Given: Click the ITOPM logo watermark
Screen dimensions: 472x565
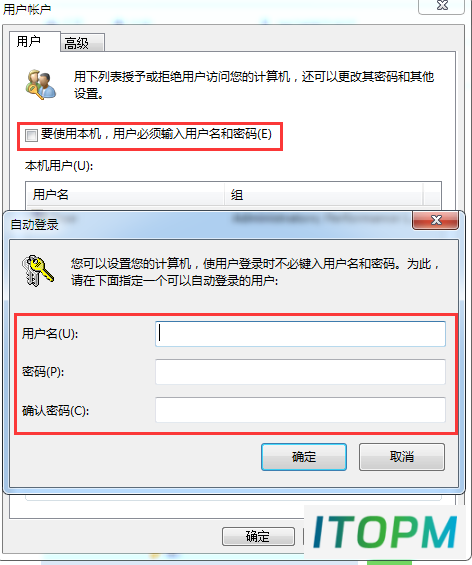Looking at the screenshot, I should [x=385, y=532].
